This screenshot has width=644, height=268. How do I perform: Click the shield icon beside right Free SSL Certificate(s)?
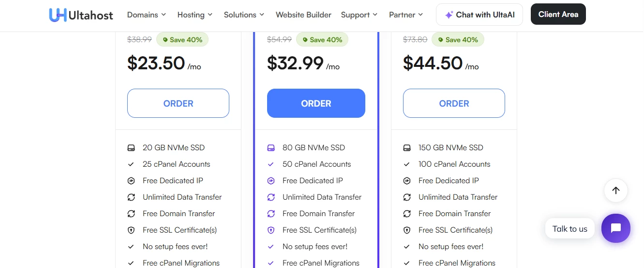407,230
